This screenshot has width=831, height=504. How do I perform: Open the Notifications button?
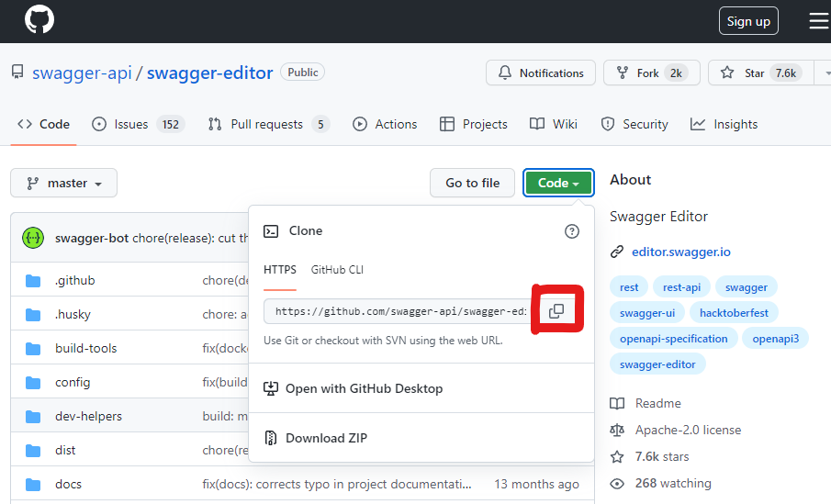click(541, 73)
